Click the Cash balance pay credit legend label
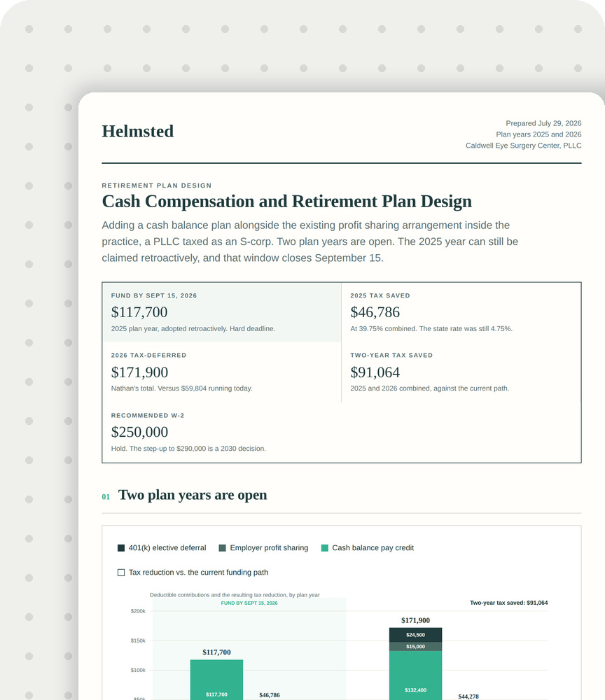The image size is (605, 700). click(x=373, y=548)
